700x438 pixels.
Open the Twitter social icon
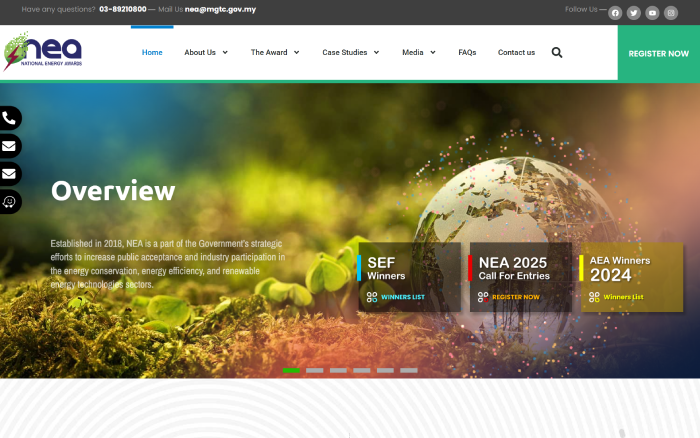click(633, 13)
